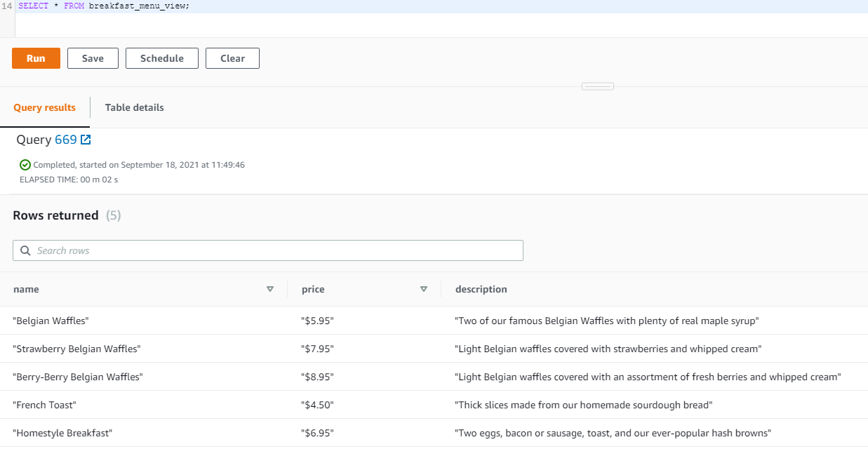Switch to the Table details tab

coord(134,107)
